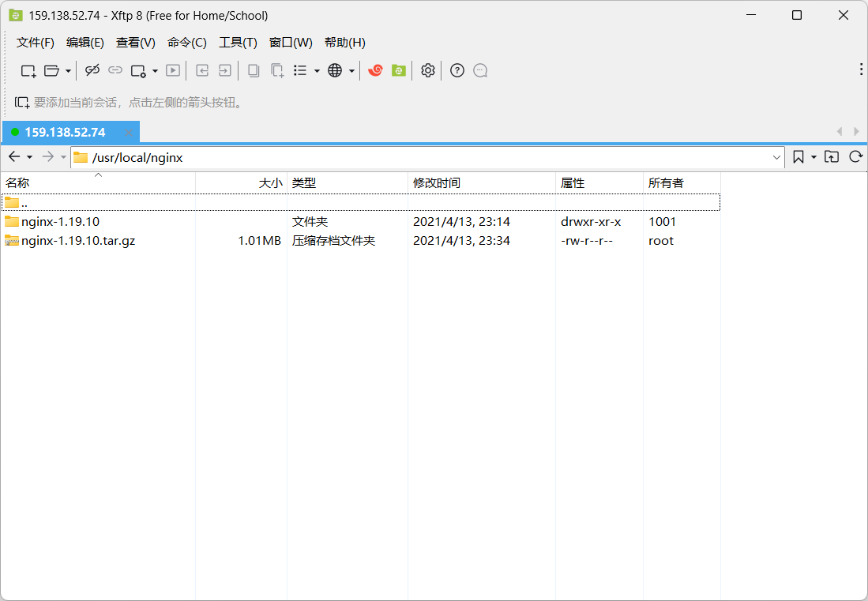Click the tab scroll left arrow
Image resolution: width=868 pixels, height=601 pixels.
click(x=840, y=132)
